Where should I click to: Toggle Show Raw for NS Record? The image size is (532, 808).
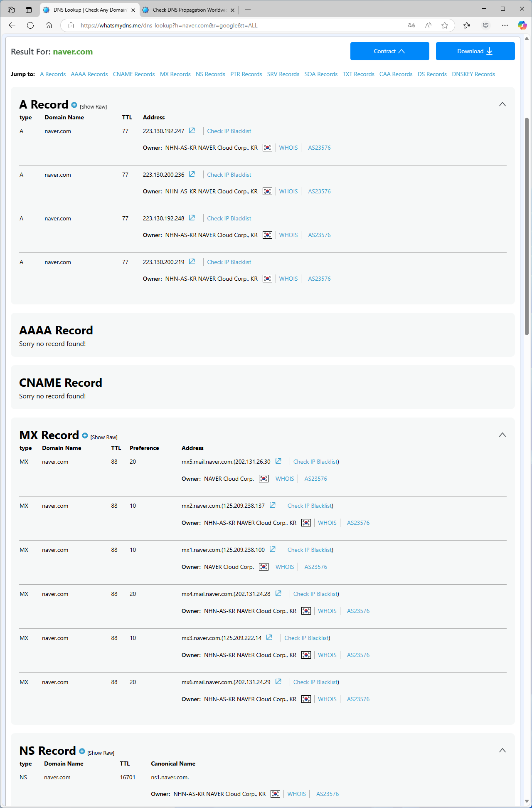[x=101, y=753]
